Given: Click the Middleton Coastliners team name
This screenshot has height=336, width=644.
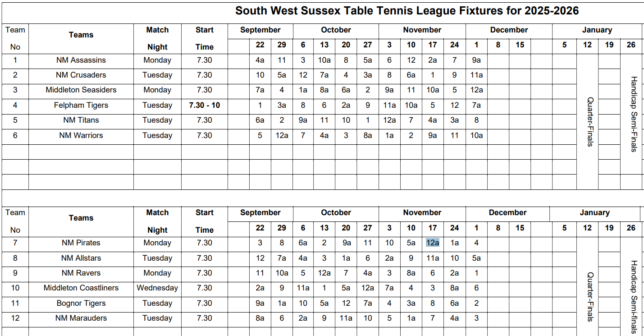Looking at the screenshot, I should pos(81,288).
